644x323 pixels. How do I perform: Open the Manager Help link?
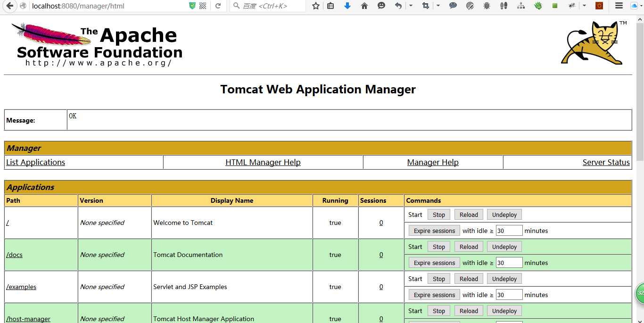point(433,162)
